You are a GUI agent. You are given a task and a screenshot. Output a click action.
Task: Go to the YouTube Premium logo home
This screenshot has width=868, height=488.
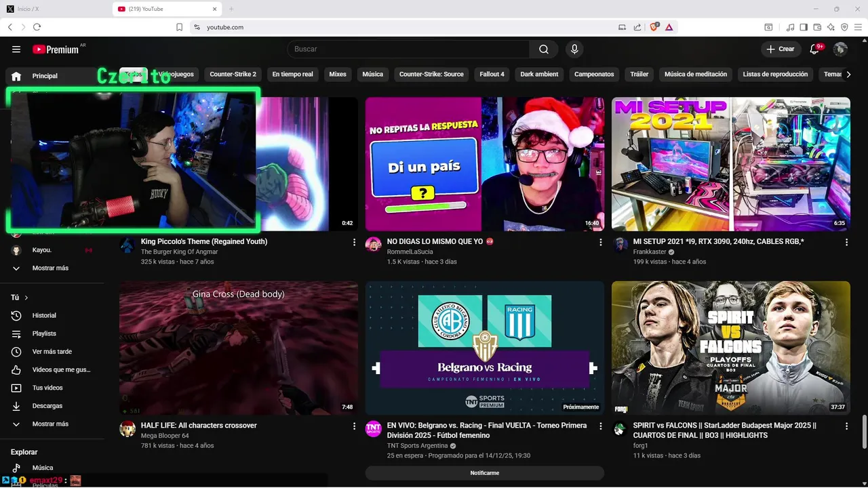(x=56, y=49)
